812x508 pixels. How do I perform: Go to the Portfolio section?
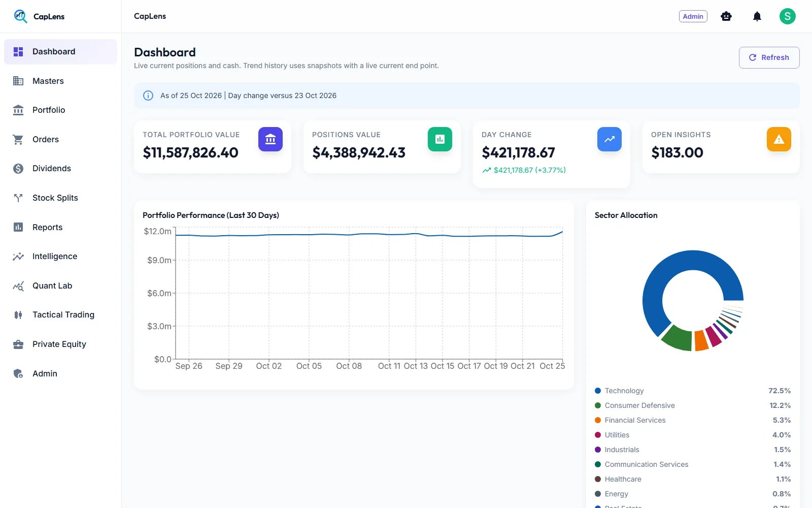click(60, 110)
